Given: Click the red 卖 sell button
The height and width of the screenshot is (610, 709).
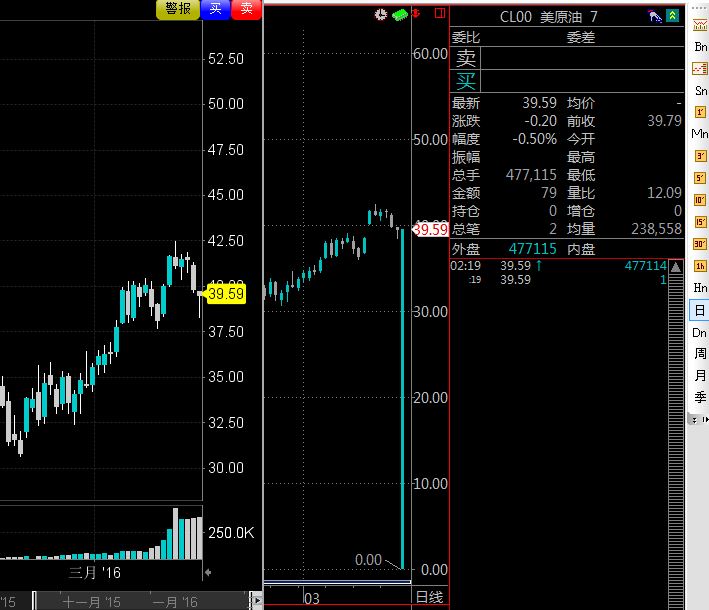Looking at the screenshot, I should point(246,9).
